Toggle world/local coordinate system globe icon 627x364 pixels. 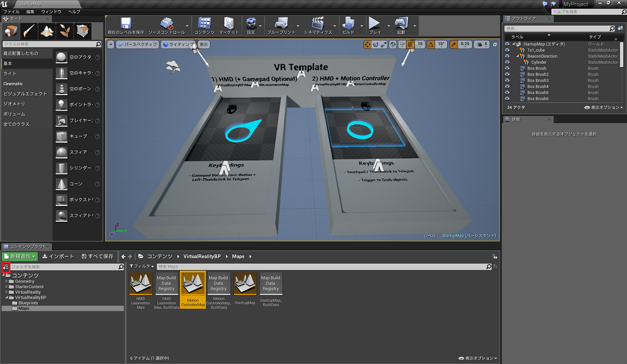pyautogui.click(x=393, y=44)
